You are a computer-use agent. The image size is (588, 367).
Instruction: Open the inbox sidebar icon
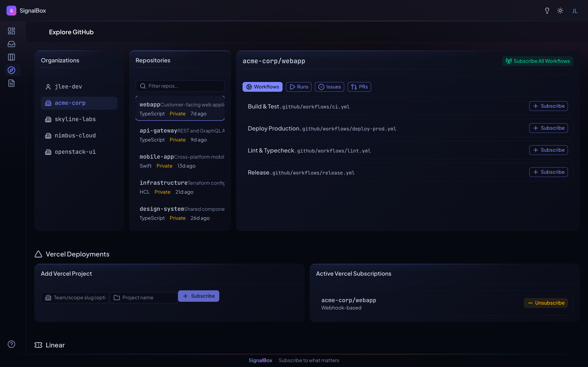11,44
